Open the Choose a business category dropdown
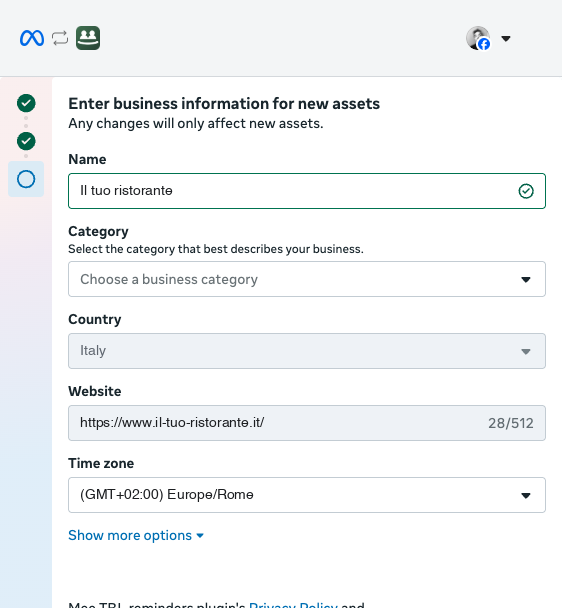Image resolution: width=562 pixels, height=608 pixels. [307, 279]
